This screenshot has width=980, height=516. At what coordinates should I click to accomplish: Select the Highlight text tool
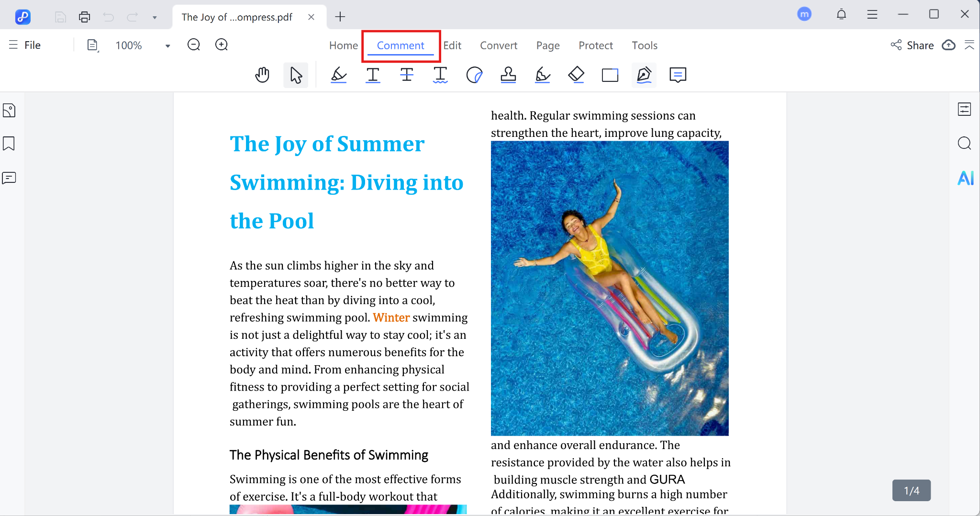338,75
